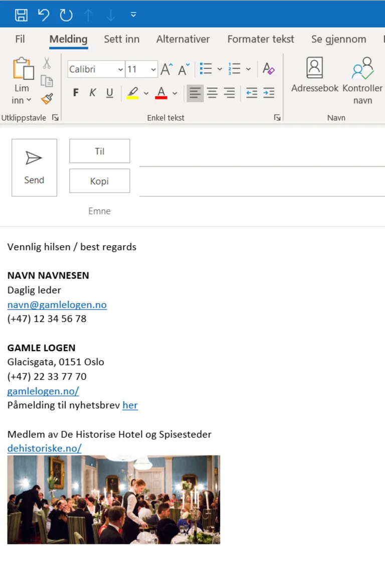The image size is (385, 588).
Task: Click the Undo arrow icon
Action: click(x=44, y=15)
